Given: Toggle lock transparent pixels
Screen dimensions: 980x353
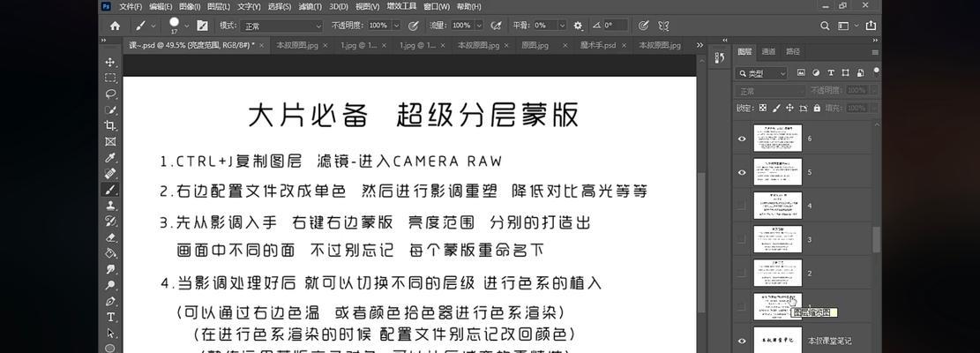Looking at the screenshot, I should (x=762, y=108).
